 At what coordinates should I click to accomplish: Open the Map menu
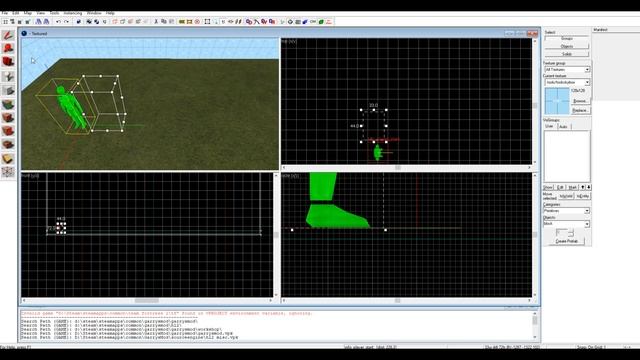27,13
